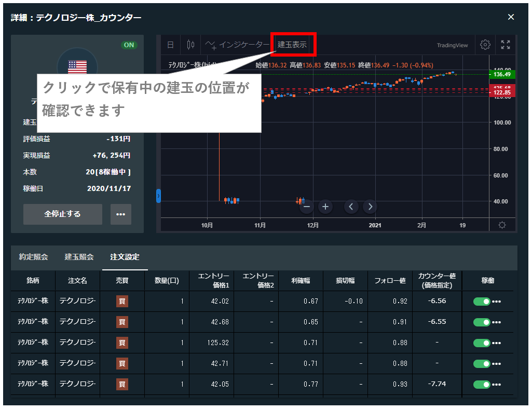This screenshot has width=532, height=410.
Task: Click counter value -6.56
Action: 437,301
